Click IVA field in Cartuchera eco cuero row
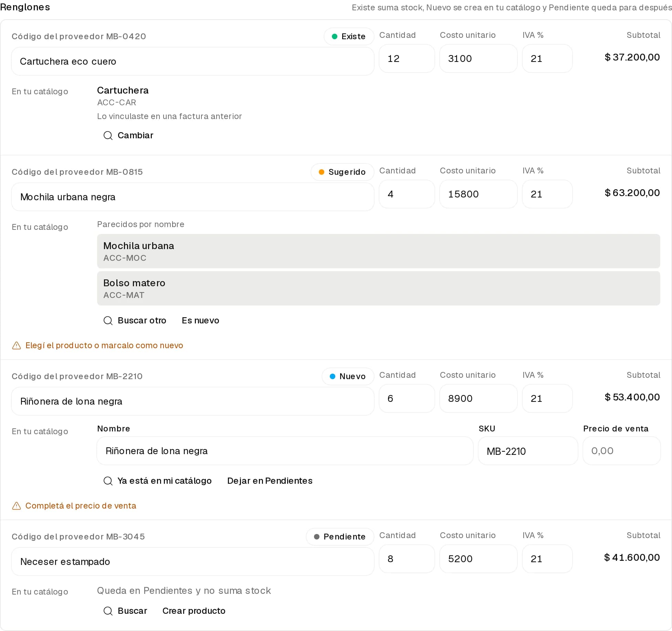 [547, 58]
